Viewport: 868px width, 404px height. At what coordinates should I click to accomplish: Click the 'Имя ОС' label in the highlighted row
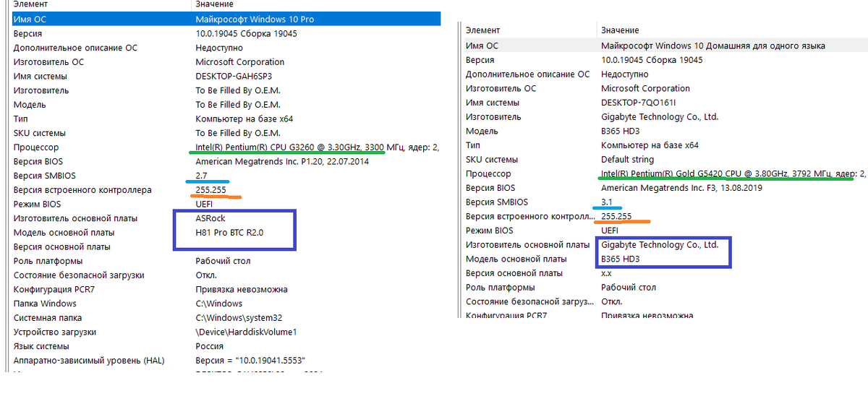(30, 20)
